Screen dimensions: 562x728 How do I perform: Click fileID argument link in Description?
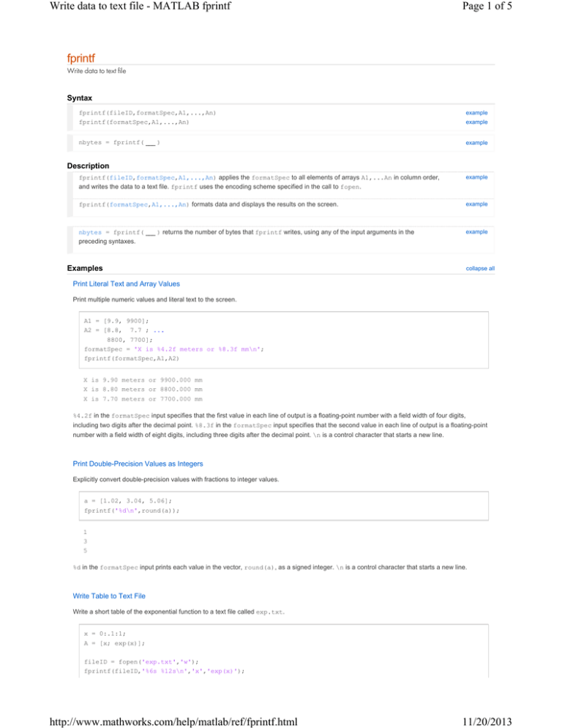[x=119, y=177]
